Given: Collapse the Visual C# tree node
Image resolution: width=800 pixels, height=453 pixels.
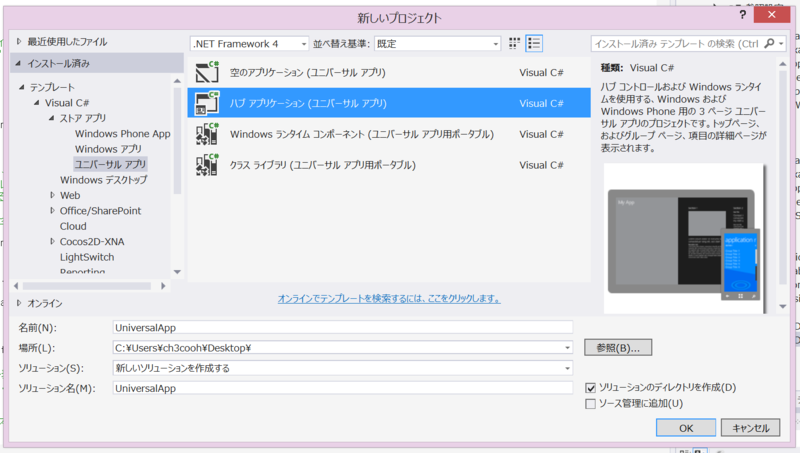Looking at the screenshot, I should (37, 103).
